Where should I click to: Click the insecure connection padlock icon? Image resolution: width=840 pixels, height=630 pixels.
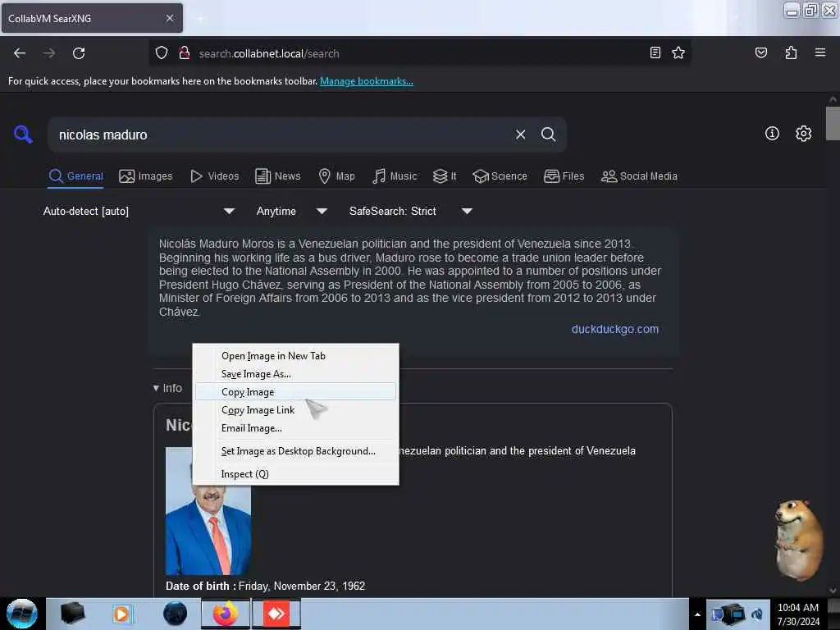[x=185, y=53]
